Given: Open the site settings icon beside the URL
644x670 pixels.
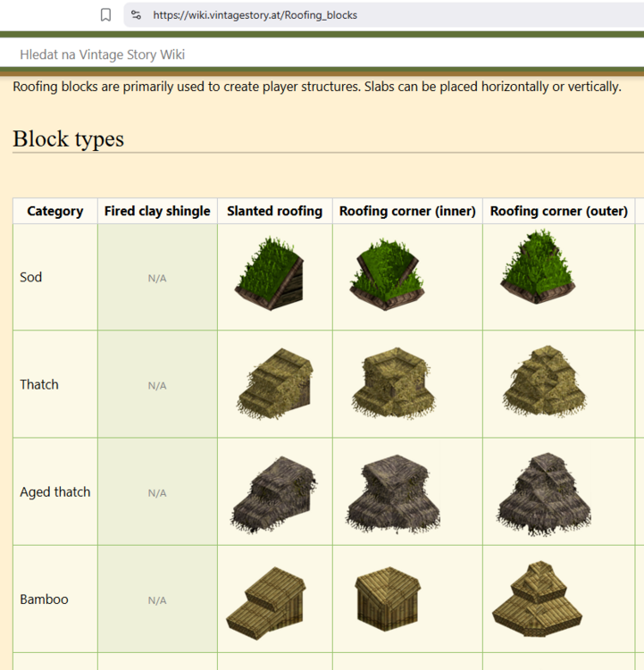Looking at the screenshot, I should point(136,14).
